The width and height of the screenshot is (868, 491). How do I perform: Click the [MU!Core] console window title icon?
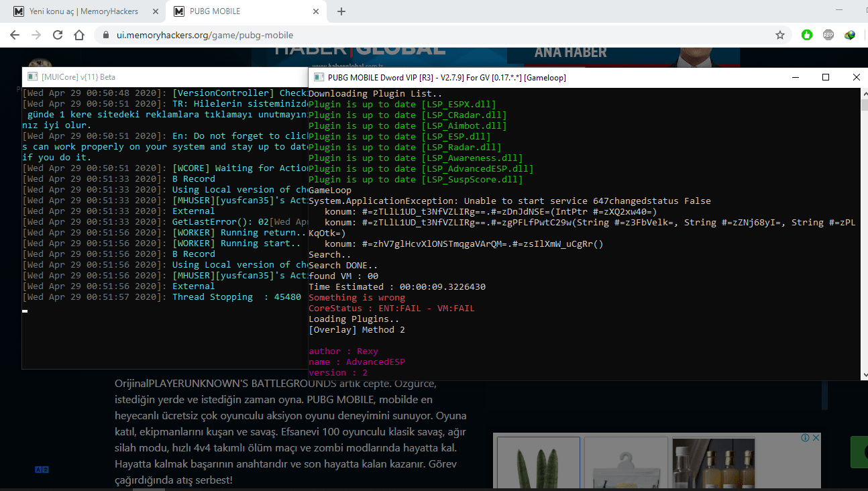[32, 77]
